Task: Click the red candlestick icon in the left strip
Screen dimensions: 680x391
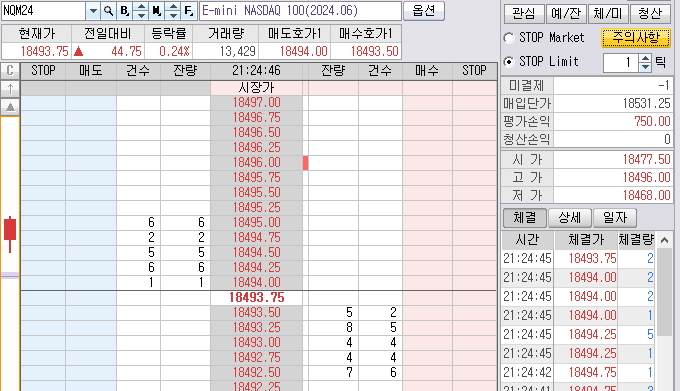Action: [10, 234]
